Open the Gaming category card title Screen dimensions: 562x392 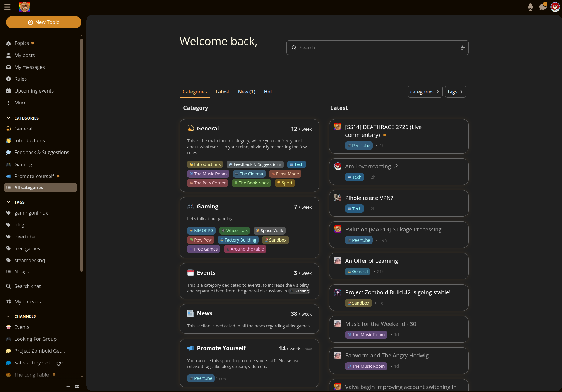pos(208,206)
